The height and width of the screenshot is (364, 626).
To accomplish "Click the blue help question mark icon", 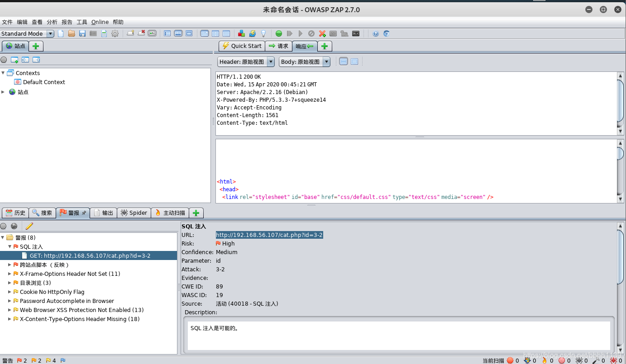I will [x=376, y=33].
